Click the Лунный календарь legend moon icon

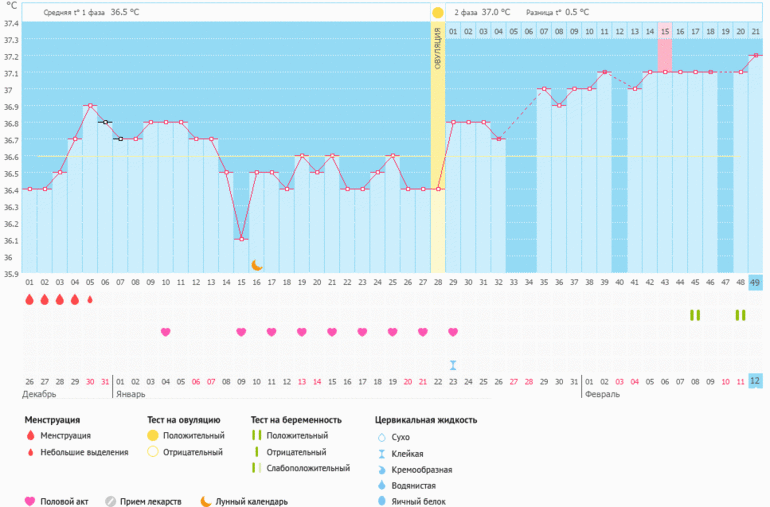click(x=206, y=501)
